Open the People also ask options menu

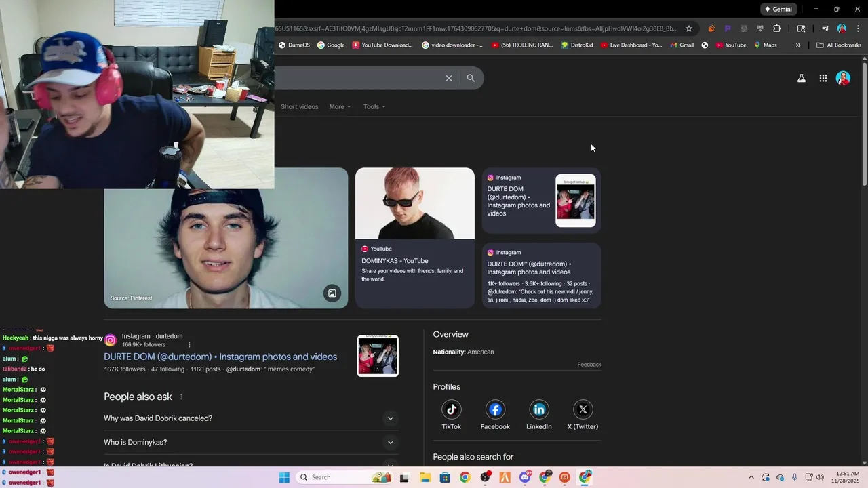coord(181,397)
